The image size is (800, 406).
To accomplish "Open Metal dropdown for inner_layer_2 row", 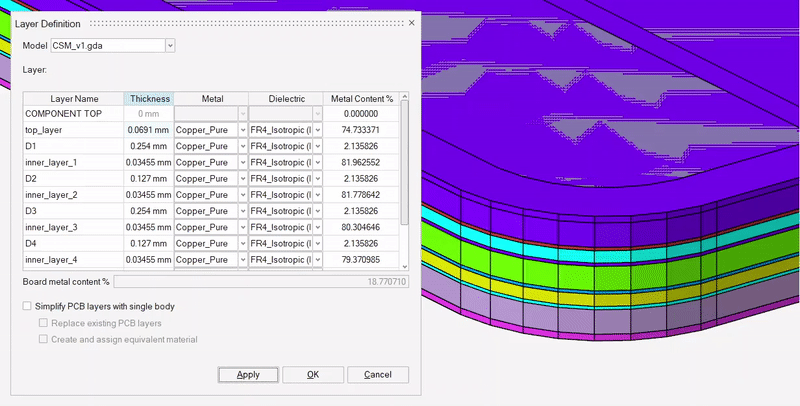I will [243, 195].
